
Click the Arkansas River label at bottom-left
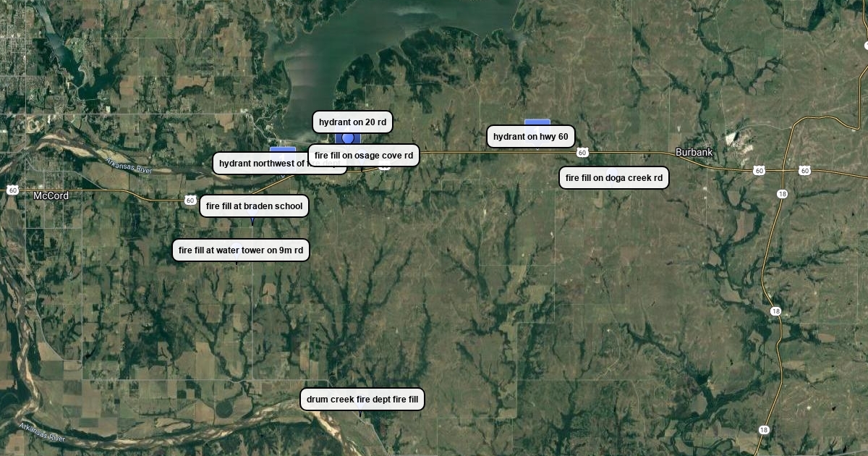[x=43, y=432]
